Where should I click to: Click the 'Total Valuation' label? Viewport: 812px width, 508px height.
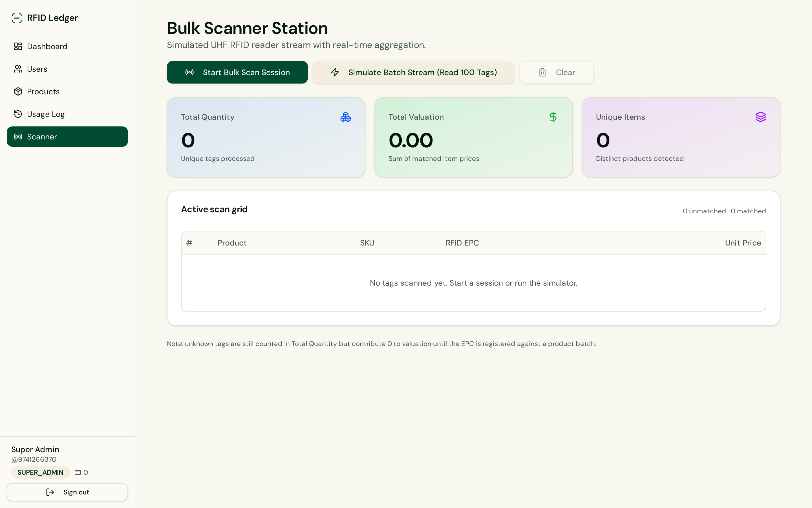[416, 117]
